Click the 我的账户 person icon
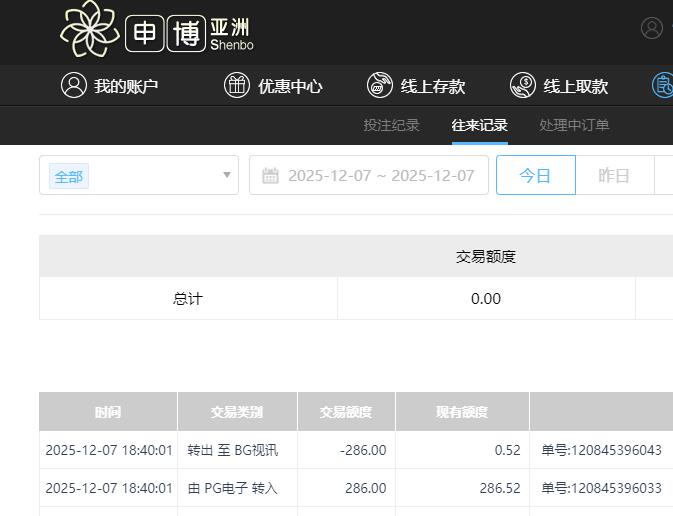The height and width of the screenshot is (516, 673). [74, 86]
